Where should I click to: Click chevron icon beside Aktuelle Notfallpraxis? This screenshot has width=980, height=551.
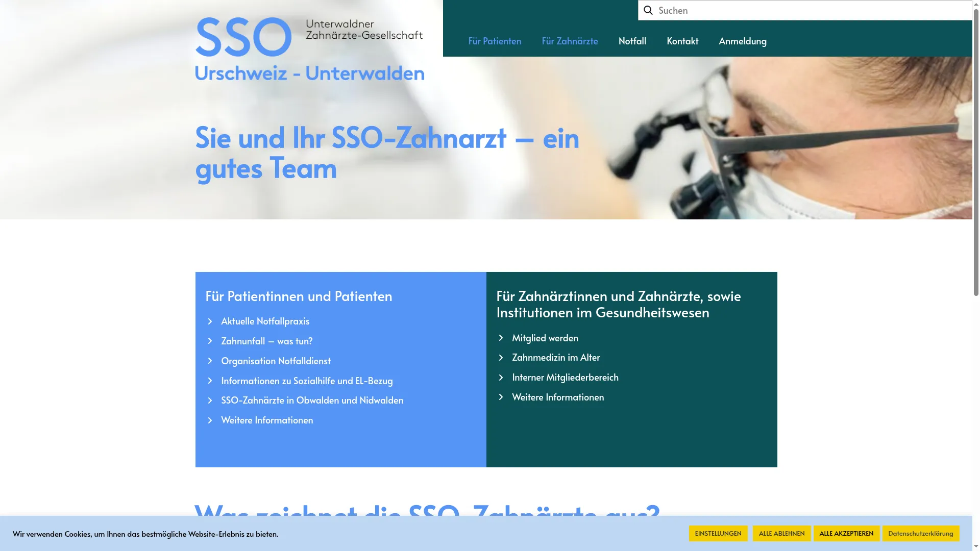point(210,321)
